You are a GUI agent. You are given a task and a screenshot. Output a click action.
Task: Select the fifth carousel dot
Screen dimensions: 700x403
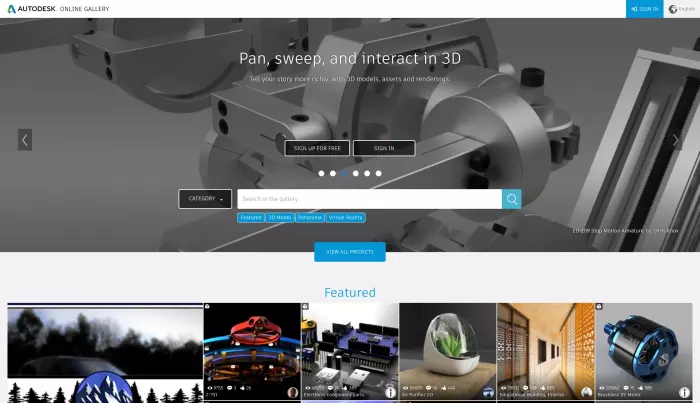pyautogui.click(x=367, y=174)
